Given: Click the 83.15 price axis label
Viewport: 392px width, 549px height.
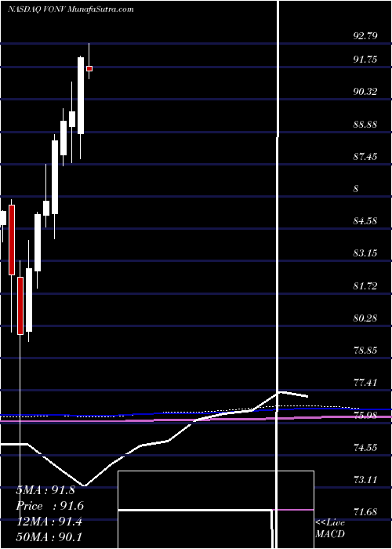Looking at the screenshot, I should [365, 253].
